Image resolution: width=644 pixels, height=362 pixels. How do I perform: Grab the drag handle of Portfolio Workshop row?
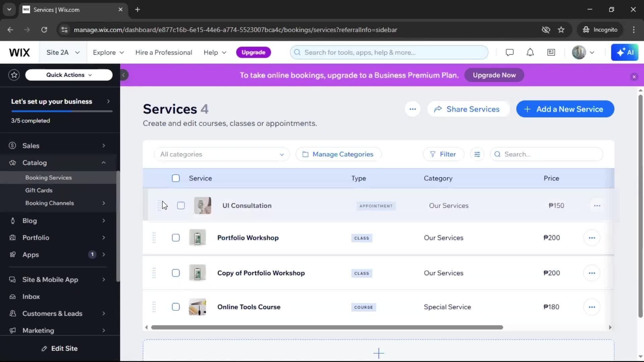tap(154, 238)
